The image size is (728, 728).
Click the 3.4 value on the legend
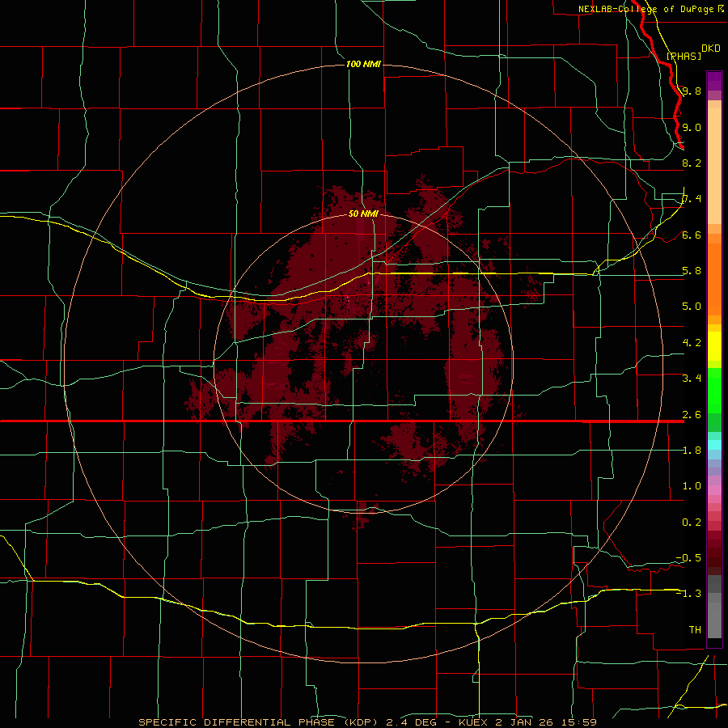(x=692, y=379)
